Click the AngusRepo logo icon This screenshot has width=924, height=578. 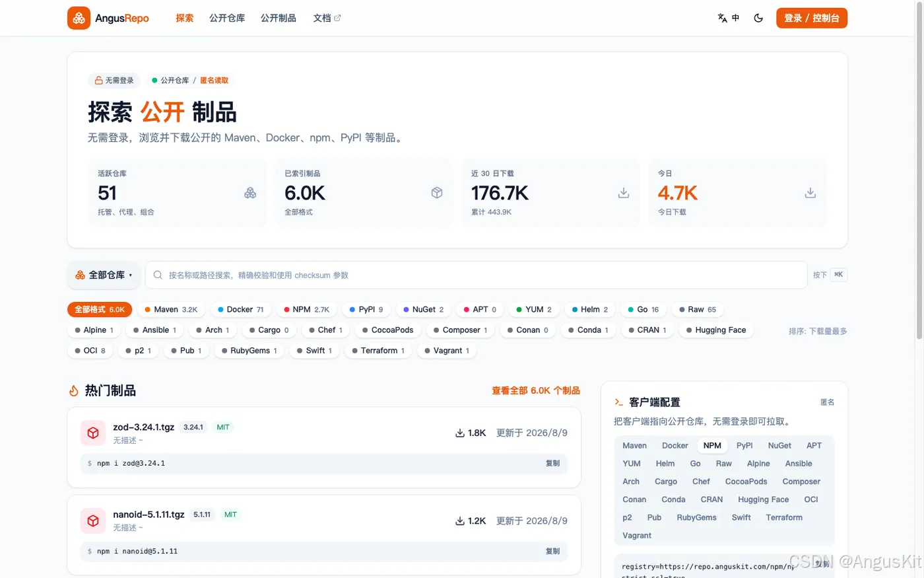[79, 18]
